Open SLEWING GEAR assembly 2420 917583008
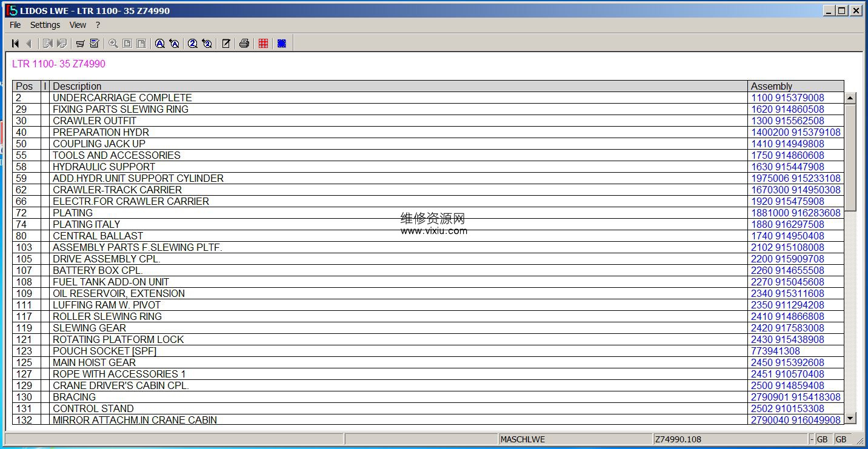Viewport: 868px width, 449px height. tap(787, 328)
